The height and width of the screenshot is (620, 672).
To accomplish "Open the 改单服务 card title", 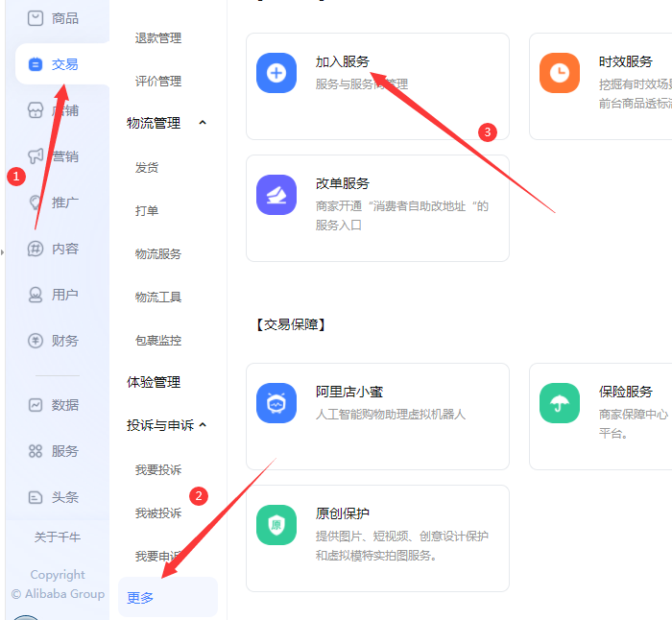I will click(x=343, y=183).
